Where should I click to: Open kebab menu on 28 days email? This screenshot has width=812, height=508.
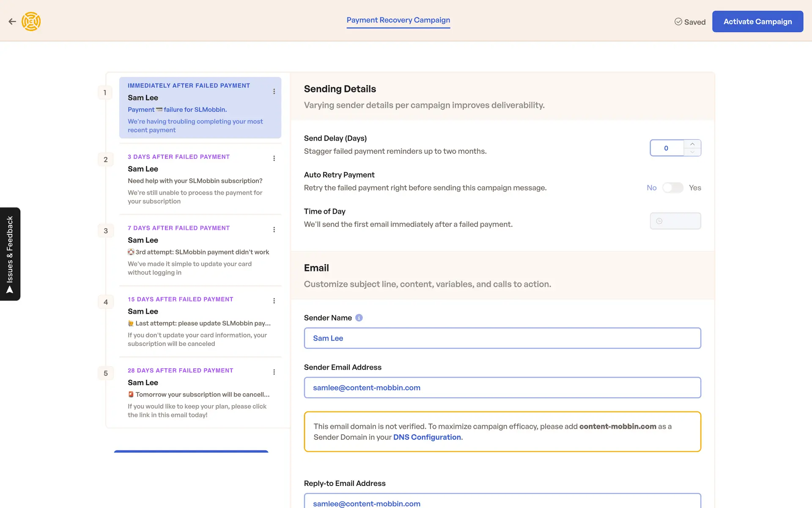274,372
